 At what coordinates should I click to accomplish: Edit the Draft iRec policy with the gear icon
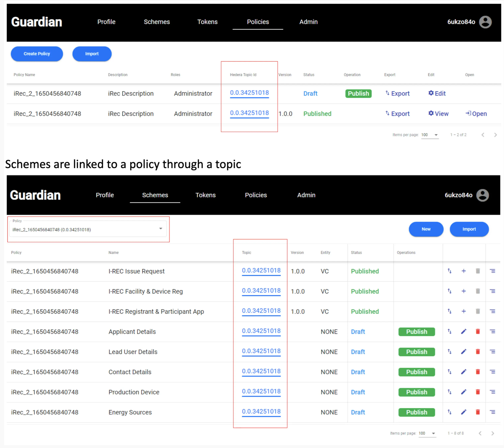pyautogui.click(x=437, y=93)
